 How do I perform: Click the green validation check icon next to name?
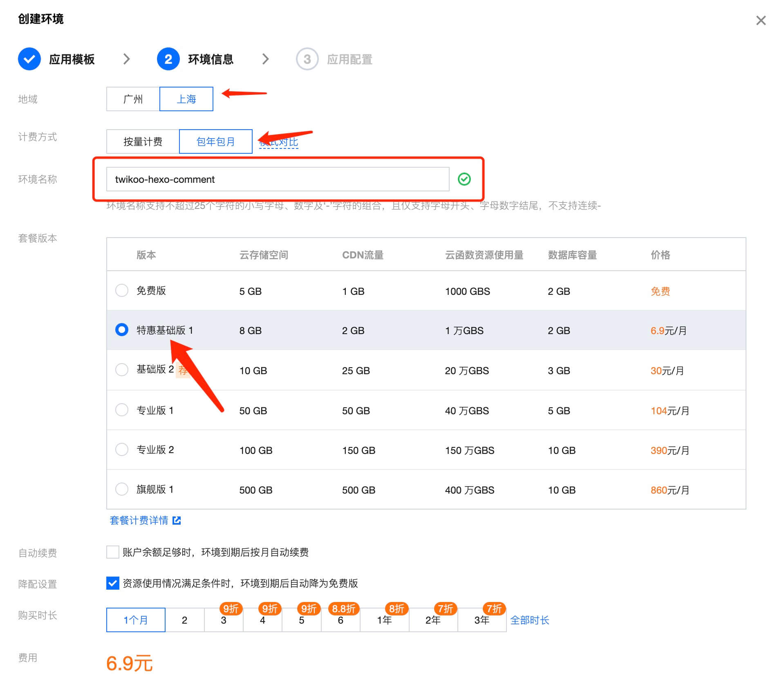464,179
